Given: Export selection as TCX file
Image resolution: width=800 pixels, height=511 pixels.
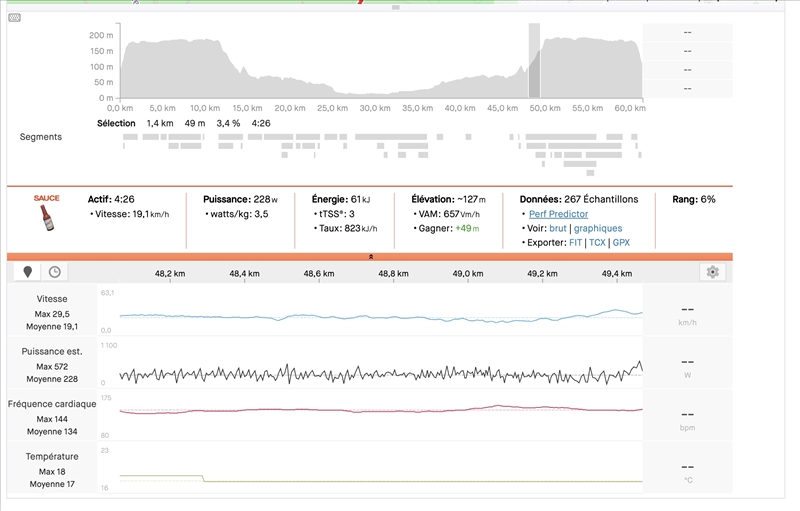Looking at the screenshot, I should tap(597, 242).
